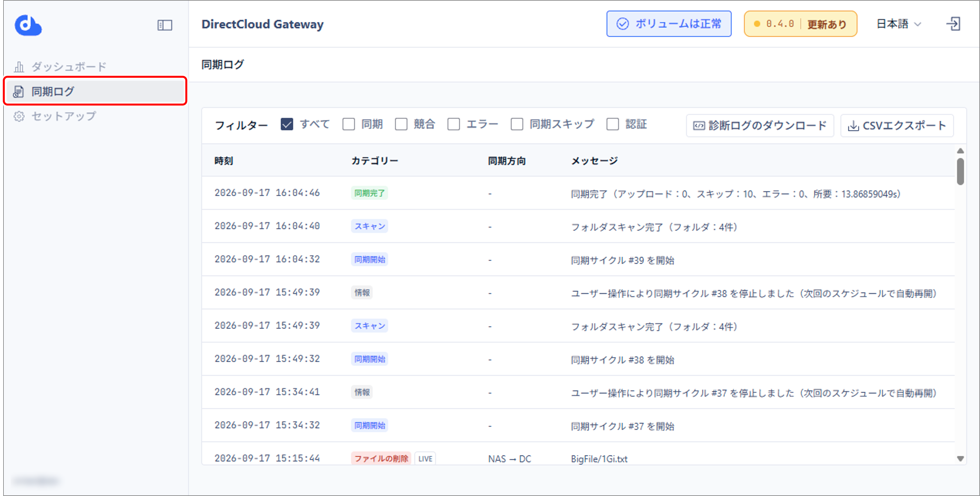The height and width of the screenshot is (496, 980).
Task: Click the setup gear icon in the sidebar
Action: click(19, 116)
